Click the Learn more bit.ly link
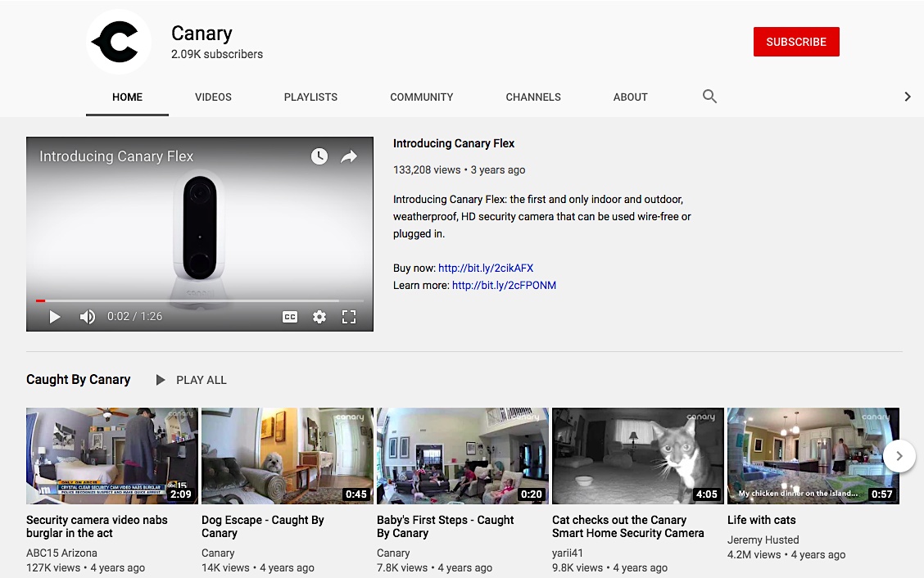924x578 pixels. [504, 285]
